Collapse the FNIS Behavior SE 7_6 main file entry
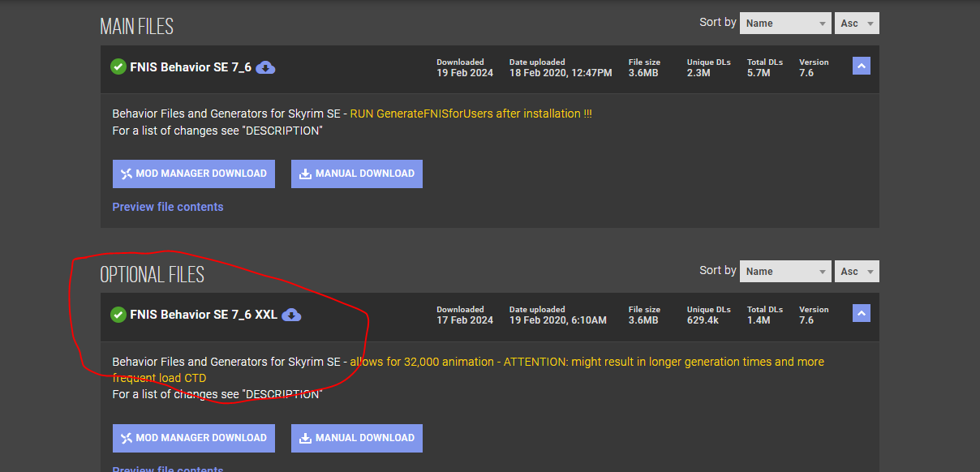980x472 pixels. [862, 66]
